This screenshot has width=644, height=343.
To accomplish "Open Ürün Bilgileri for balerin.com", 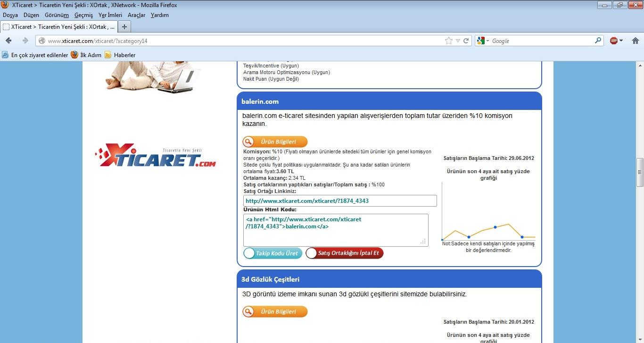I will click(x=275, y=142).
